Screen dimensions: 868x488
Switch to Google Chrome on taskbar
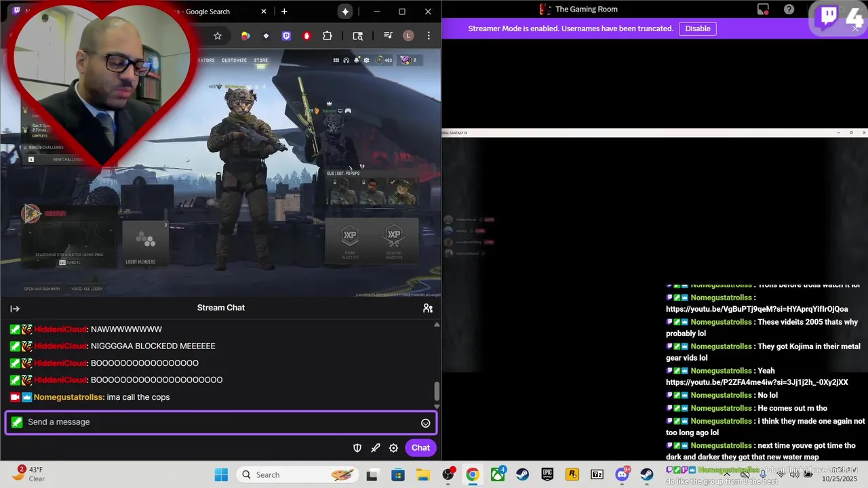click(x=473, y=474)
